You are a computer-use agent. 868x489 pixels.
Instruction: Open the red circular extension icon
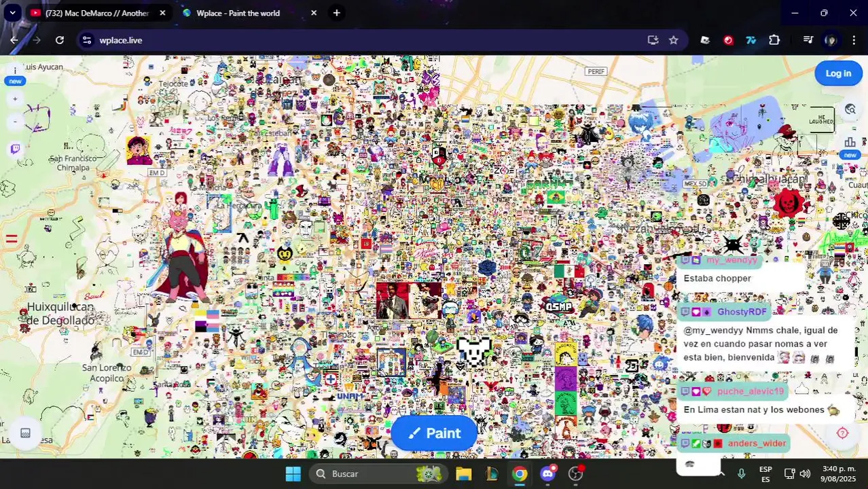728,40
